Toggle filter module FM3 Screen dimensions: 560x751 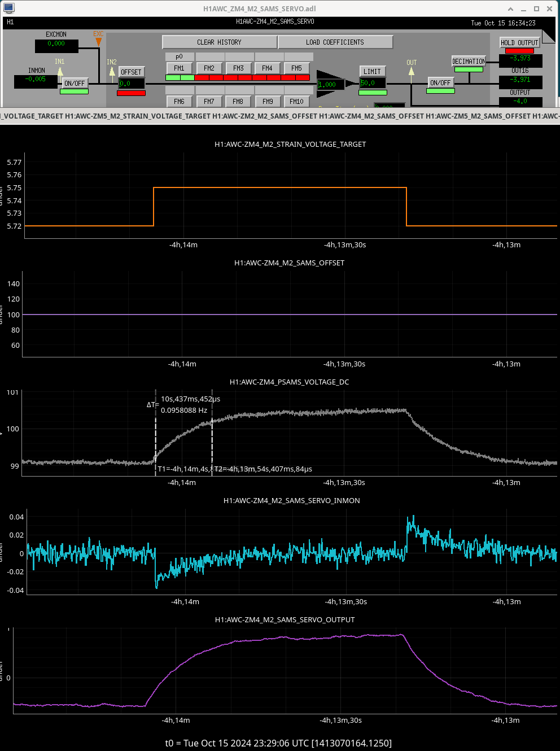(x=238, y=68)
